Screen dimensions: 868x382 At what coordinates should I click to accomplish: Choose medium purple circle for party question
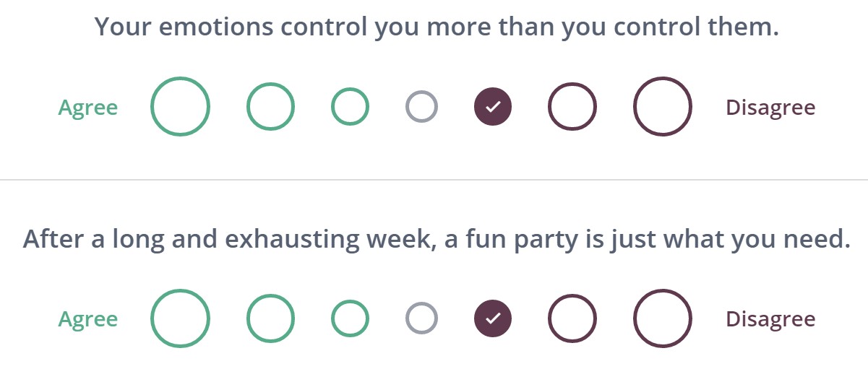coord(572,318)
